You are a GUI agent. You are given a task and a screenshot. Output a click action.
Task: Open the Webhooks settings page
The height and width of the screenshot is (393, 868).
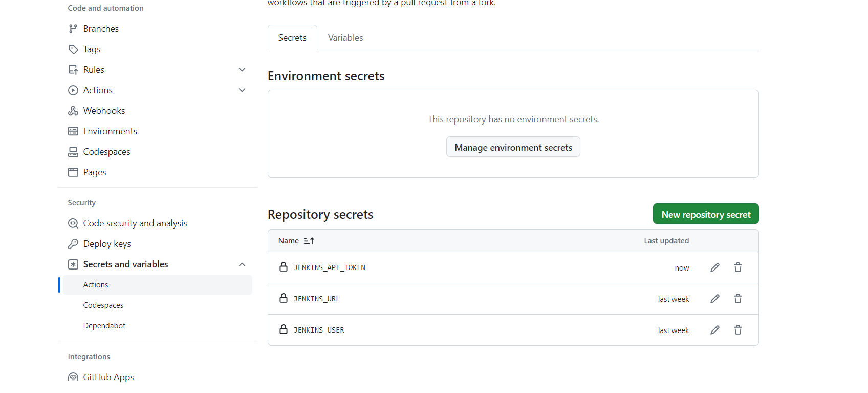pos(157,111)
